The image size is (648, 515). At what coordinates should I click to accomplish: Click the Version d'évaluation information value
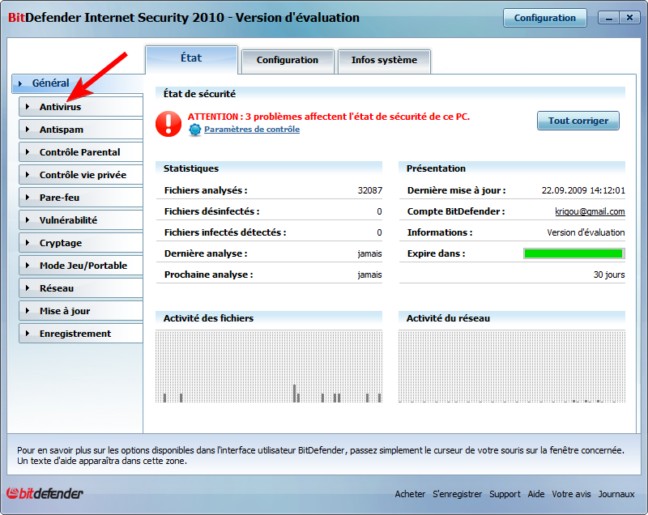pyautogui.click(x=586, y=233)
